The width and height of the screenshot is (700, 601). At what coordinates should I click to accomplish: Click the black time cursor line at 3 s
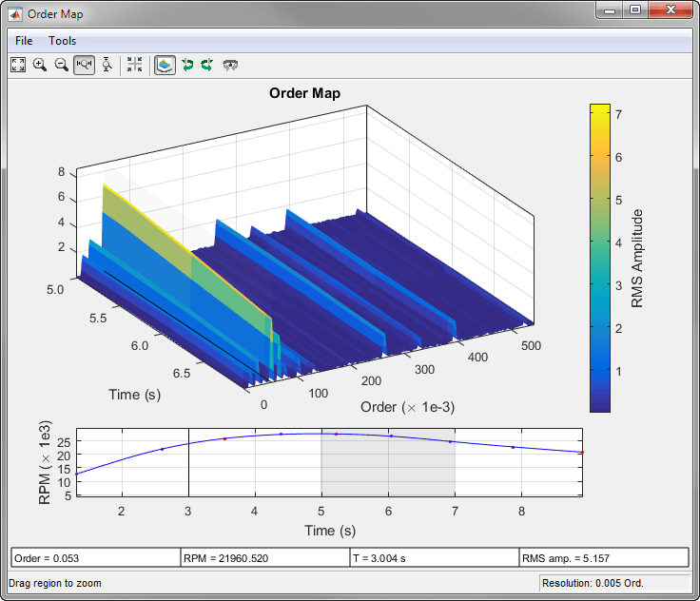tap(189, 462)
